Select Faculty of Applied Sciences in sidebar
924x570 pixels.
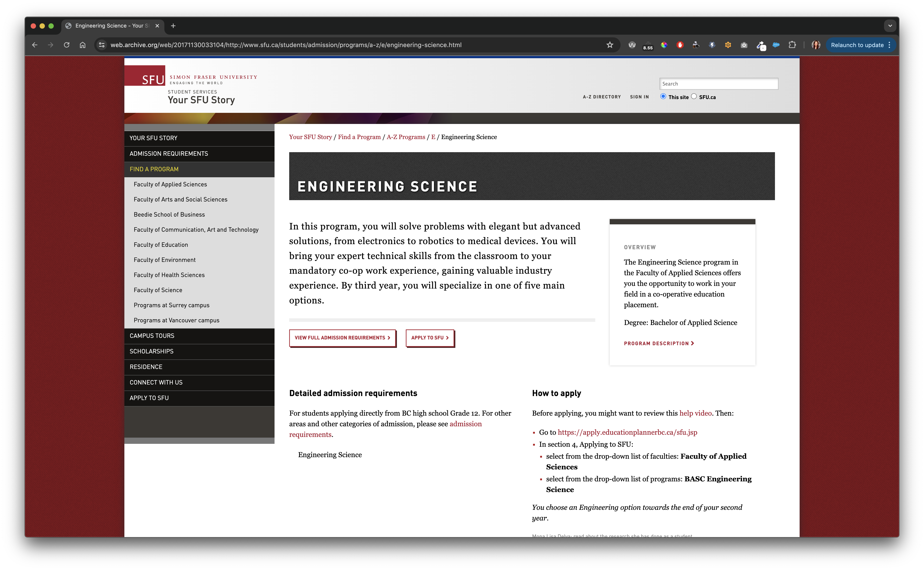pos(170,184)
